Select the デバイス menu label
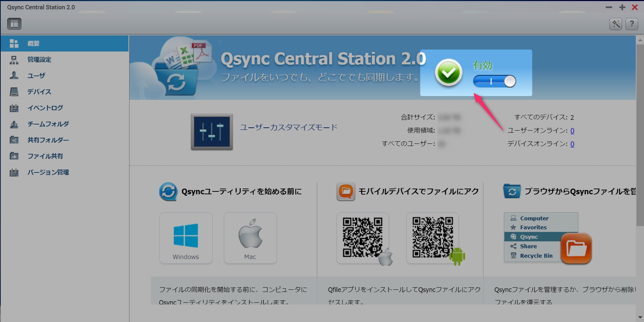 39,92
